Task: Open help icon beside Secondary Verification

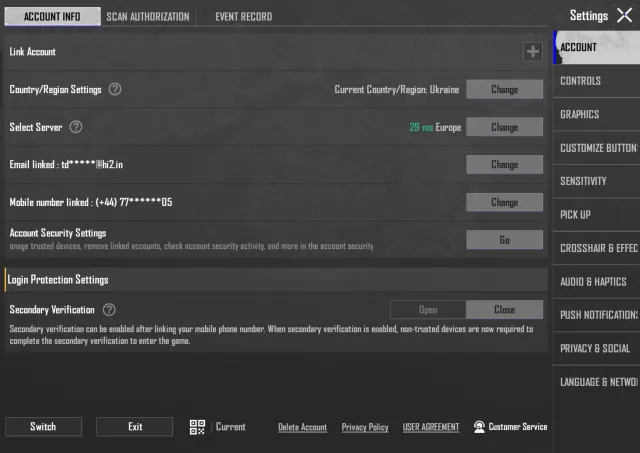Action: (109, 310)
